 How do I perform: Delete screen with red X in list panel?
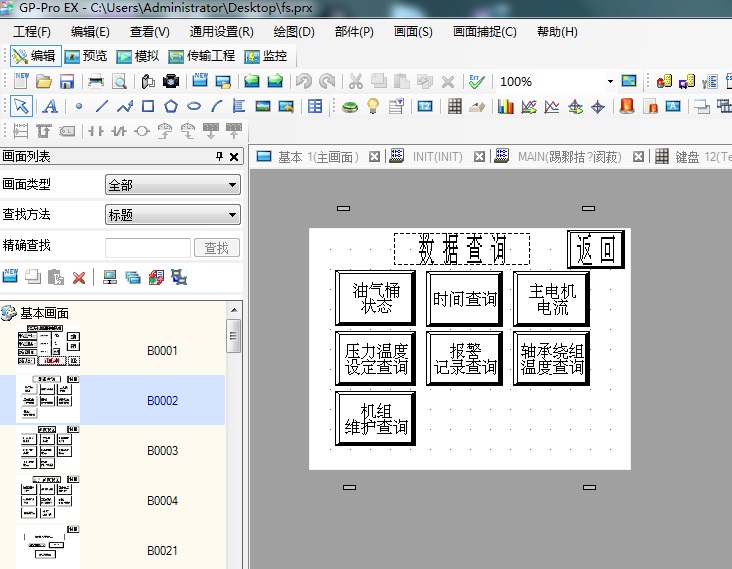78,277
